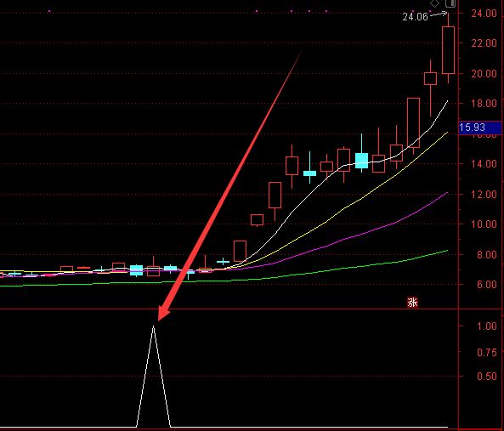Screen dimensions: 504x431
Task: Click the magenta moving average line end
Action: tap(447, 193)
